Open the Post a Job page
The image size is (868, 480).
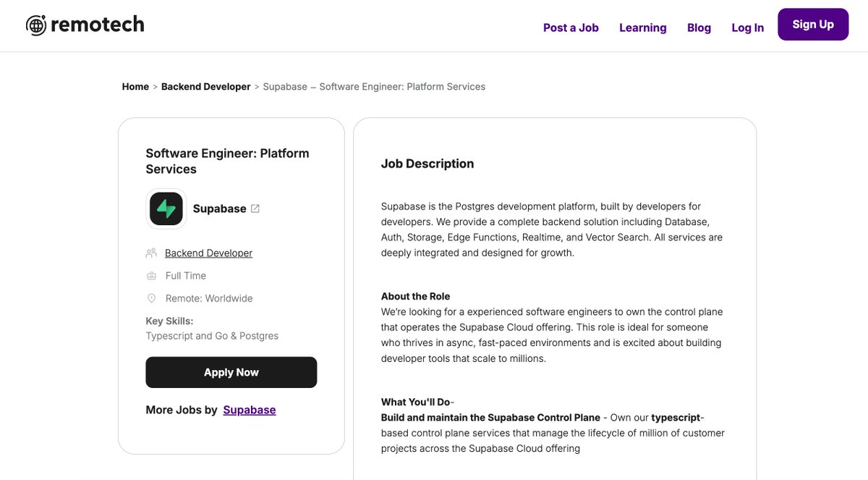571,28
